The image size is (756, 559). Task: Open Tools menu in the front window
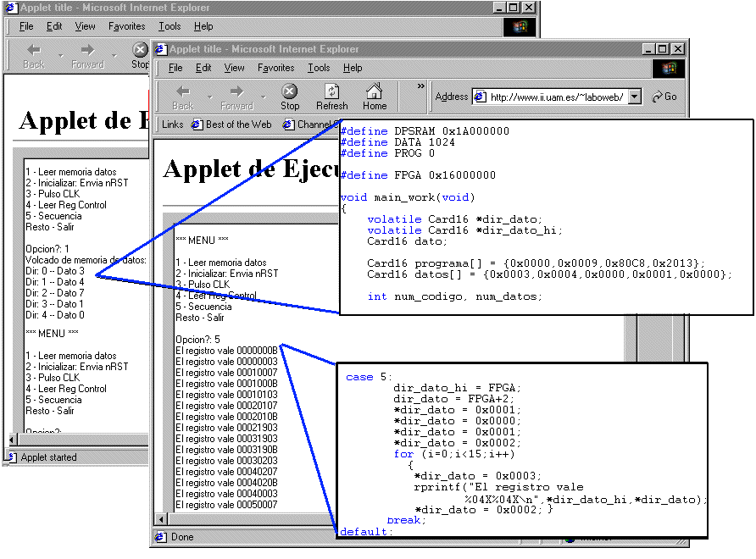point(319,68)
